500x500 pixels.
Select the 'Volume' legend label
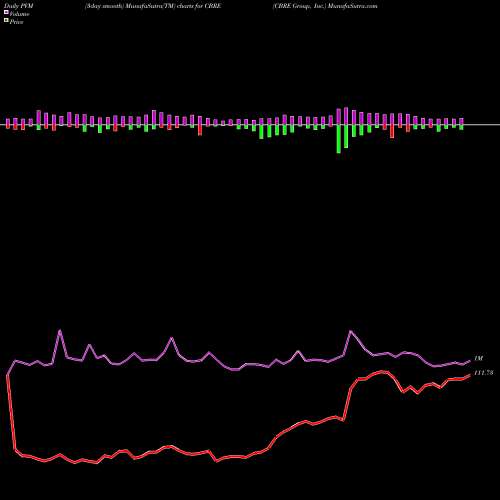point(19,14)
